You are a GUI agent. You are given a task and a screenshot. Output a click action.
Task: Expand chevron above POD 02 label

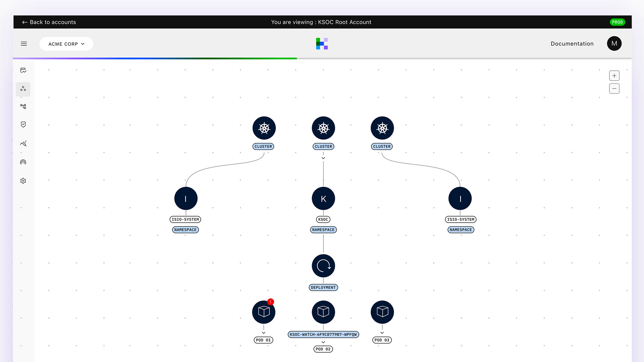(x=323, y=342)
